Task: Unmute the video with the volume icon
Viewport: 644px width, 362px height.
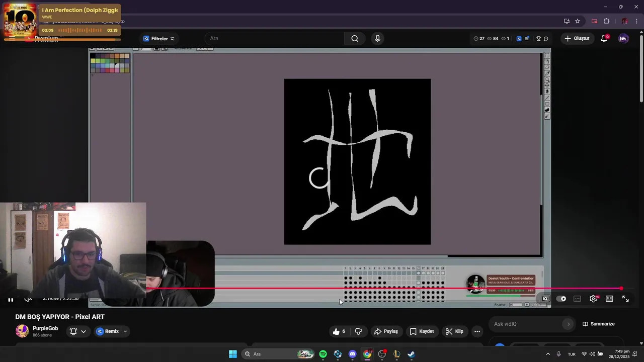Action: click(28, 299)
